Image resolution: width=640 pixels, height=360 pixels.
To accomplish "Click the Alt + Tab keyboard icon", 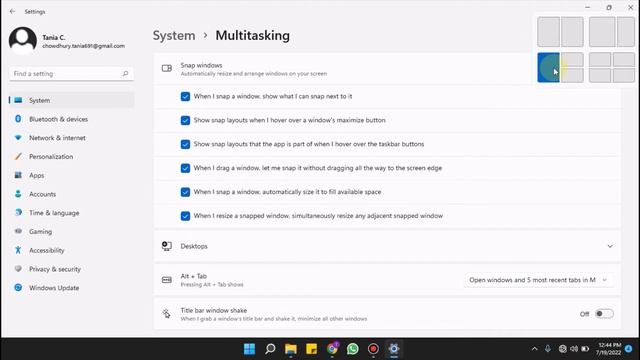I will point(167,280).
